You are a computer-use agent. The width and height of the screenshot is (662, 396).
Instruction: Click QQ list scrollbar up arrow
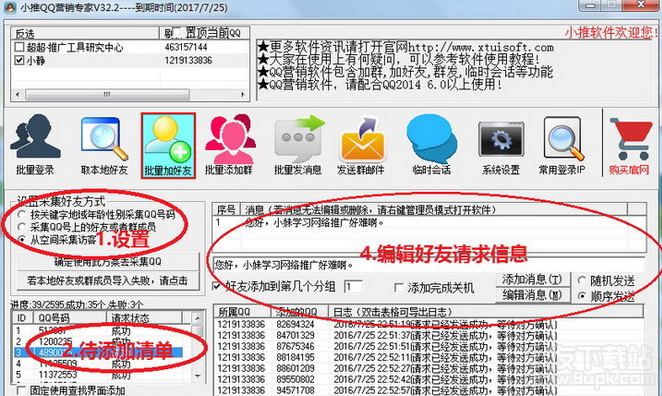tap(197, 317)
